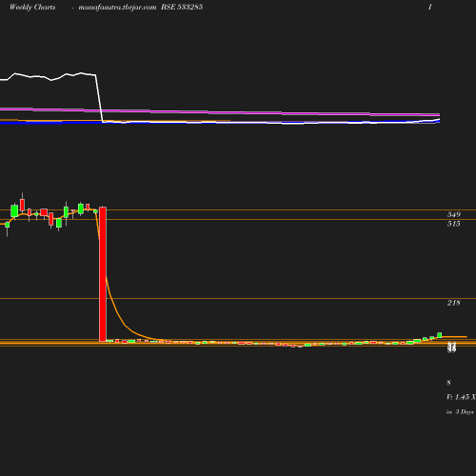This screenshot has height=476, width=476.
Task: Click the '515' price level label
Action: point(454,224)
